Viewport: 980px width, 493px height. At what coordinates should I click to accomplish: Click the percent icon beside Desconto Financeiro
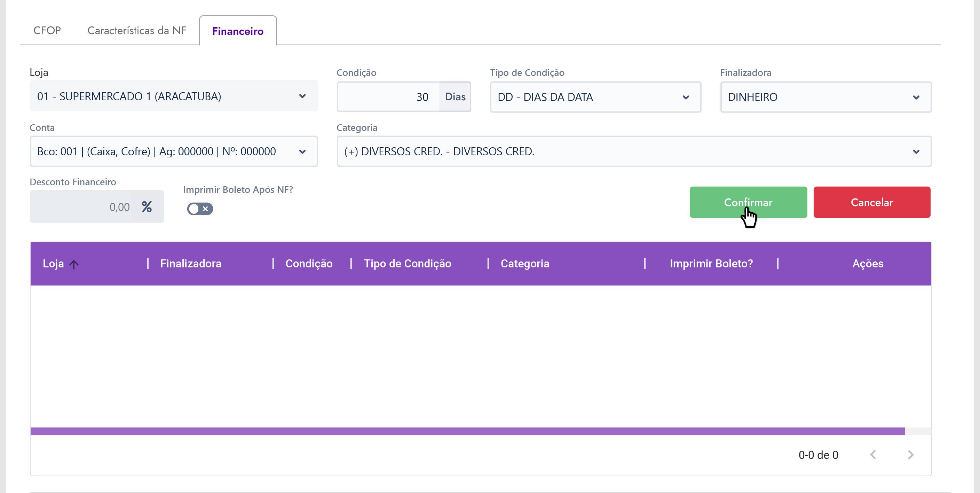tap(147, 207)
